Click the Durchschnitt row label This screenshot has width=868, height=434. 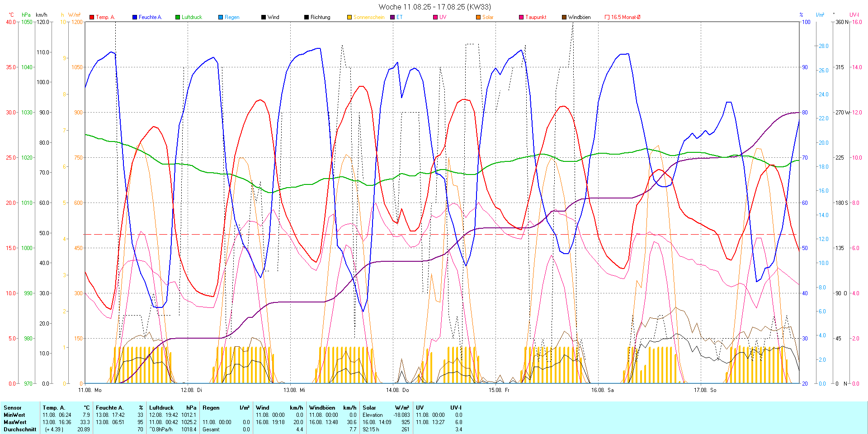pos(20,429)
